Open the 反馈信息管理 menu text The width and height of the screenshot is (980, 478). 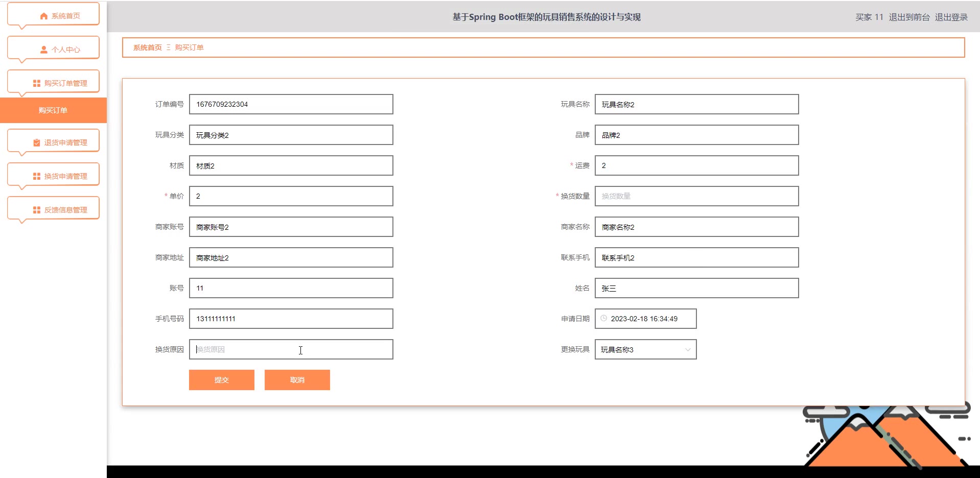[x=66, y=210]
